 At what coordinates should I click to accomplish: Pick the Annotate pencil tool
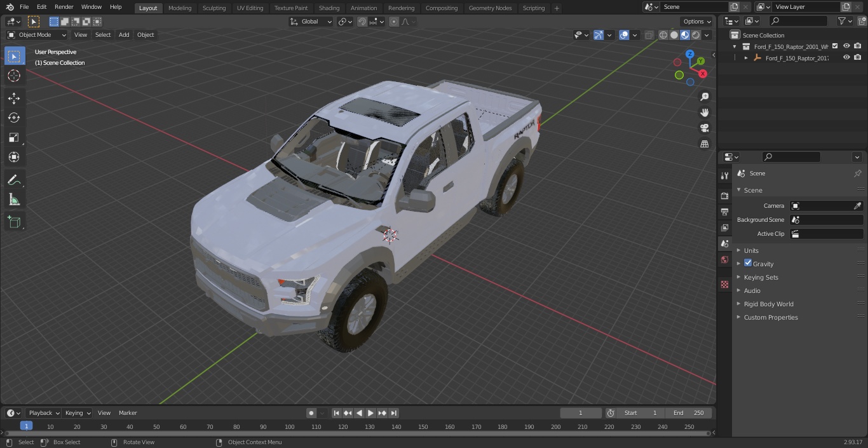[x=14, y=180]
